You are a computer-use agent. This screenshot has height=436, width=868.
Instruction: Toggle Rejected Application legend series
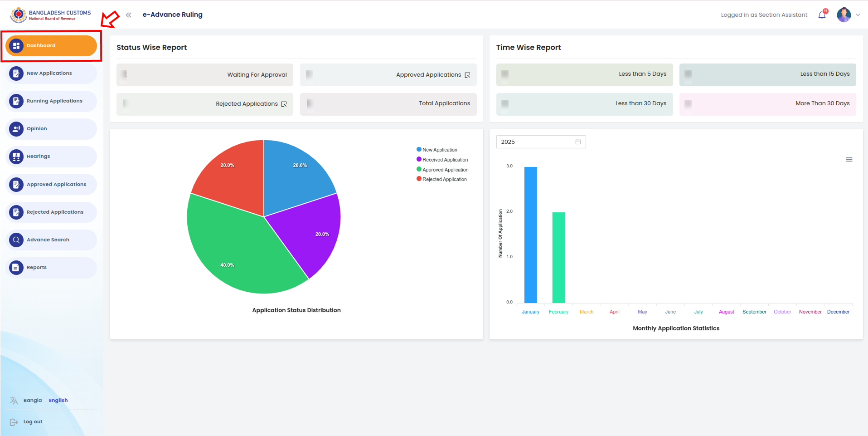point(441,179)
